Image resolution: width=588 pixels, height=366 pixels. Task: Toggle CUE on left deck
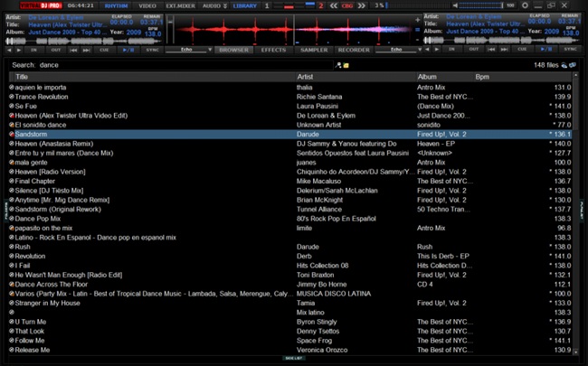tap(104, 50)
